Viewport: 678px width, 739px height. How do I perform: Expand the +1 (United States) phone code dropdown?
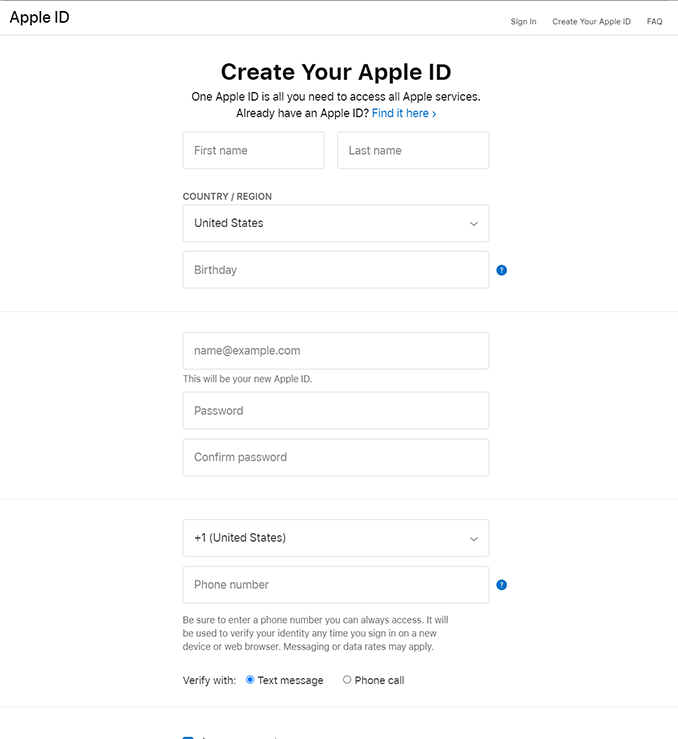point(336,538)
